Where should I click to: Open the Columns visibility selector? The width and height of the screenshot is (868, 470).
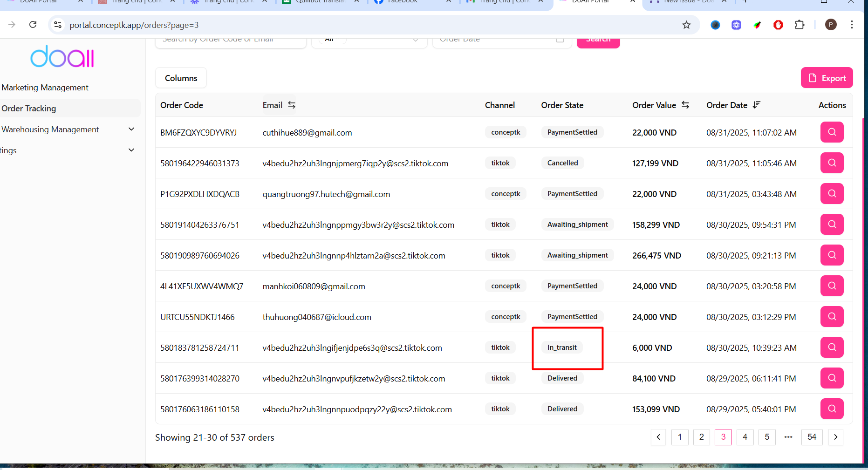pyautogui.click(x=181, y=78)
